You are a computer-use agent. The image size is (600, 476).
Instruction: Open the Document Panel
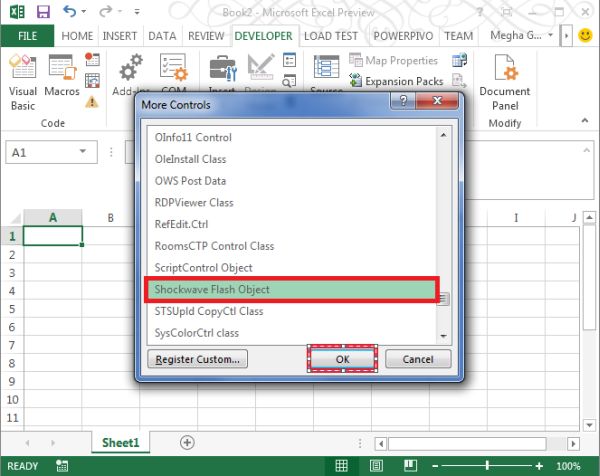coord(505,82)
